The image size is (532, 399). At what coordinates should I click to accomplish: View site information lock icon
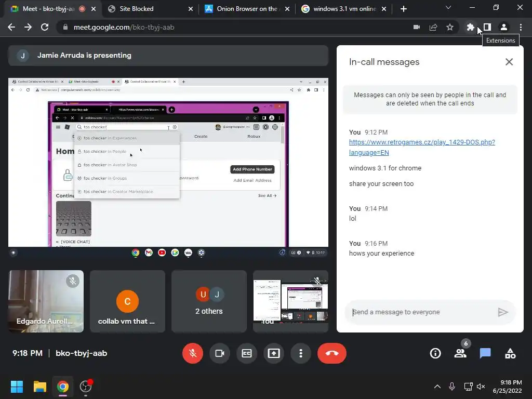pos(65,27)
